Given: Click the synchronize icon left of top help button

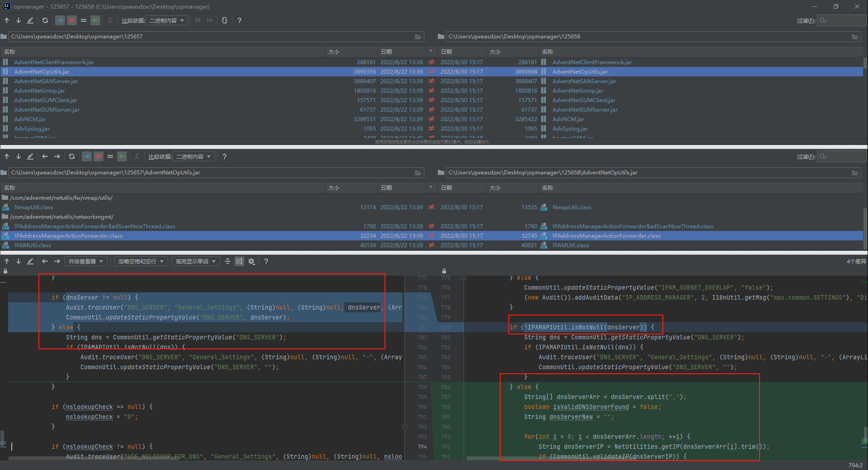Looking at the screenshot, I should tap(225, 20).
